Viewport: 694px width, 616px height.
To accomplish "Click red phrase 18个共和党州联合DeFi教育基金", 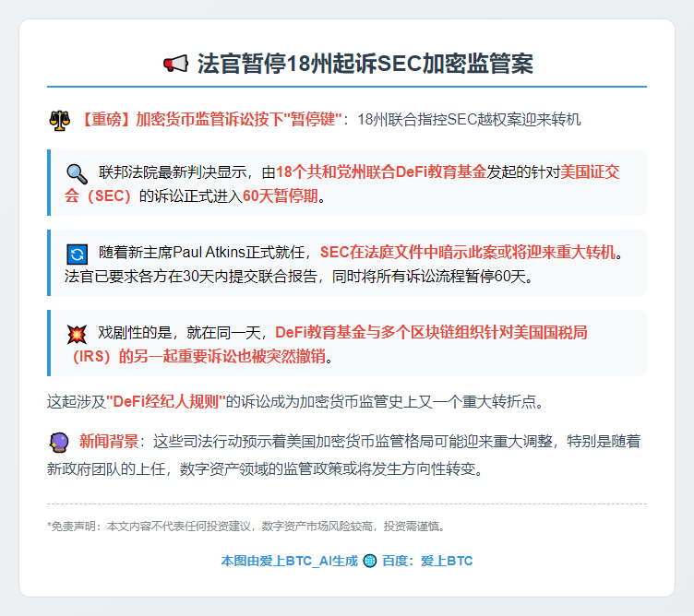I will tap(381, 172).
